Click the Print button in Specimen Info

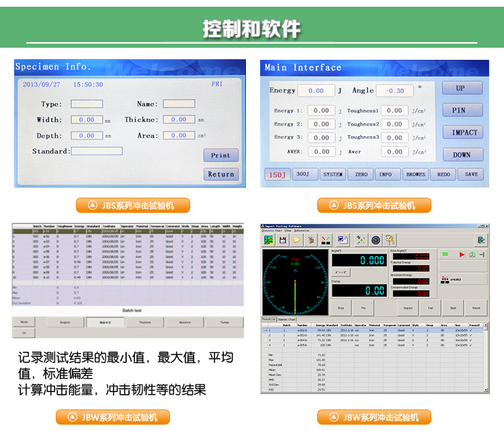(220, 155)
